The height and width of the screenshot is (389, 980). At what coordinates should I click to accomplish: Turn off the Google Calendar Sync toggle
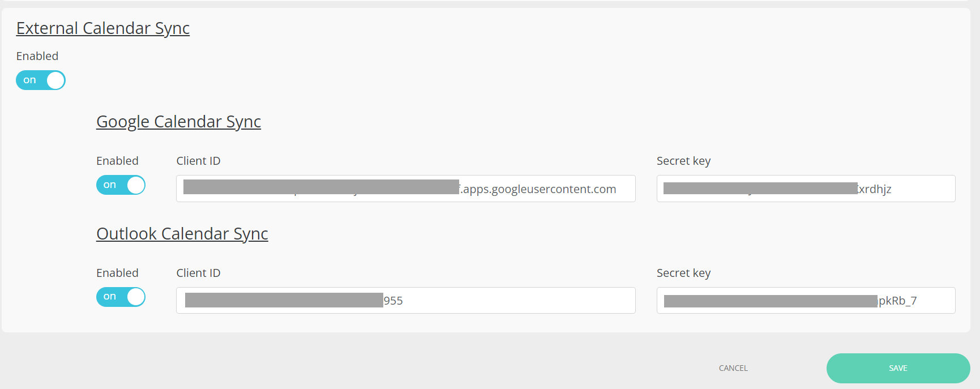click(x=121, y=185)
